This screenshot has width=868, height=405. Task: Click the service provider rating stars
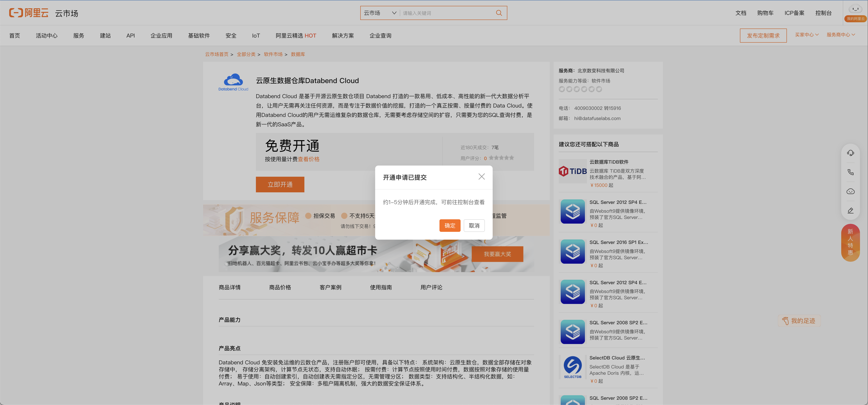click(x=580, y=89)
